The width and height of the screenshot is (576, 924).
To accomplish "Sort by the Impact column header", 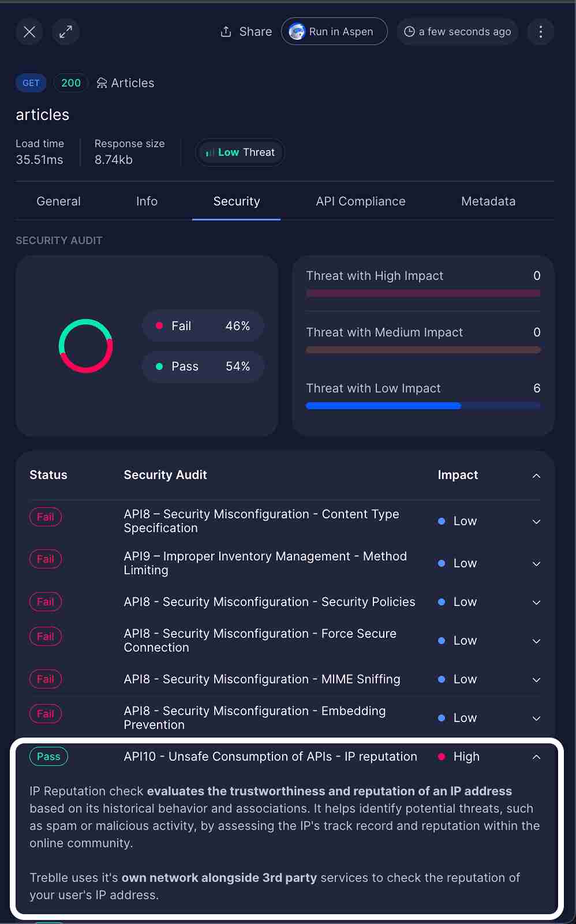I will (458, 475).
